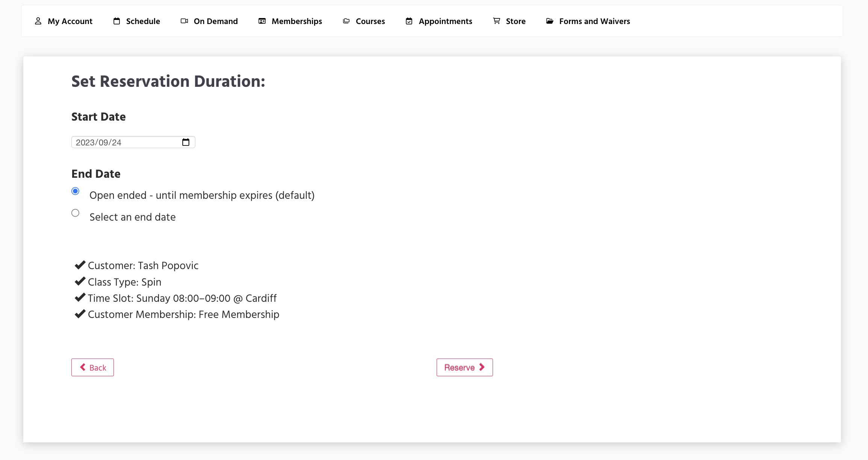The image size is (868, 460).
Task: Click the Store shopping cart icon
Action: pyautogui.click(x=496, y=21)
